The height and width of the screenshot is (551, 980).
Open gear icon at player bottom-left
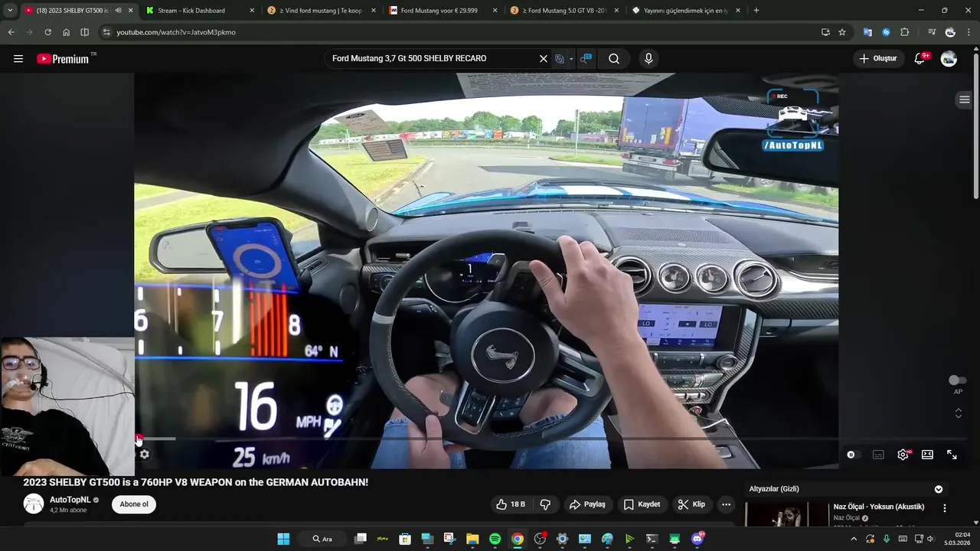144,455
